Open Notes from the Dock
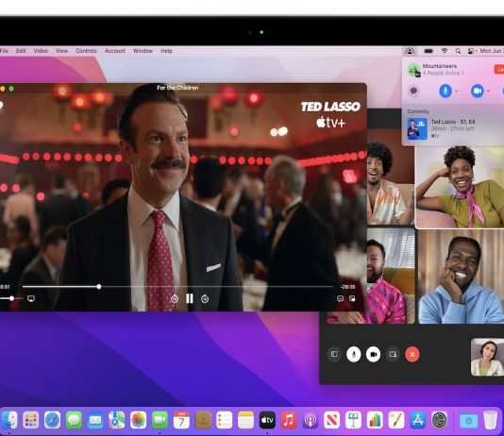 (246, 420)
